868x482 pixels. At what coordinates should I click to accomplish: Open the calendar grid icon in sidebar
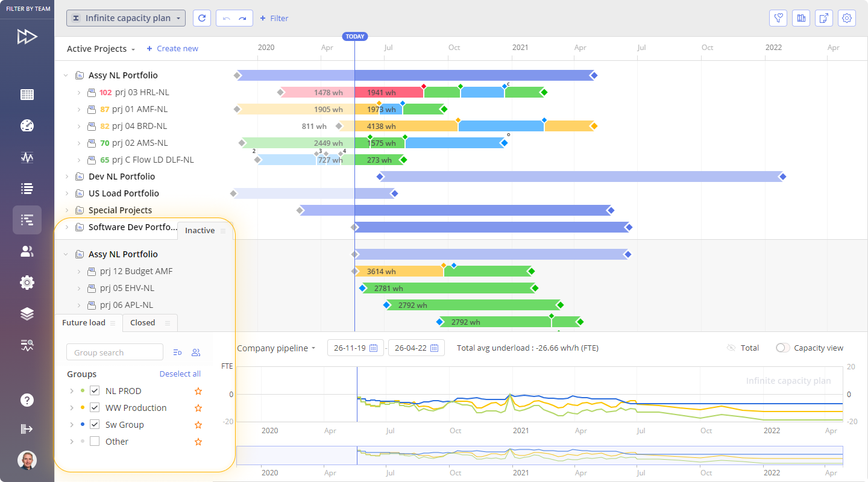27,95
